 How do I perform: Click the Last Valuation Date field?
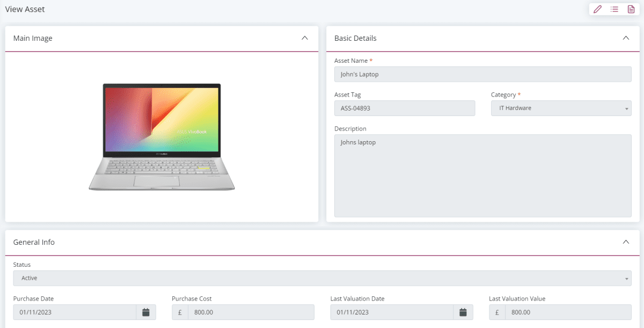pyautogui.click(x=392, y=312)
